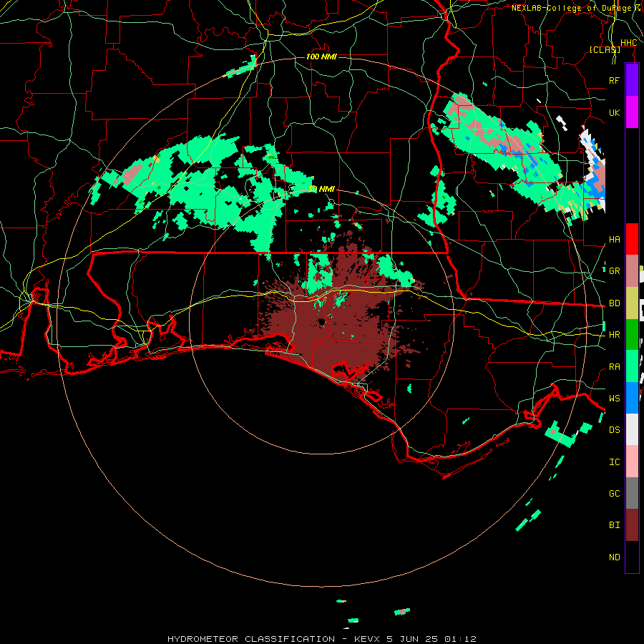Select the 'BD' legend label
The width and height of the screenshot is (644, 644).
pyautogui.click(x=614, y=303)
